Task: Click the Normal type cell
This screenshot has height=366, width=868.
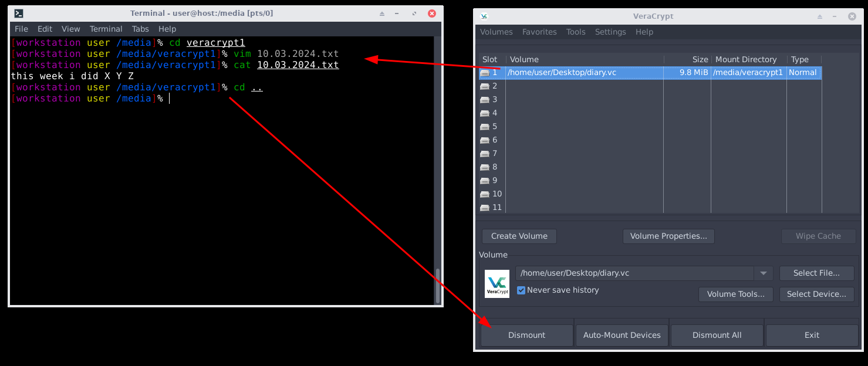Action: [803, 73]
